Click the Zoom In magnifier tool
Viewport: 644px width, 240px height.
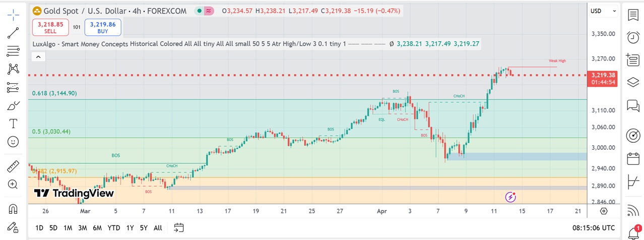(13, 184)
